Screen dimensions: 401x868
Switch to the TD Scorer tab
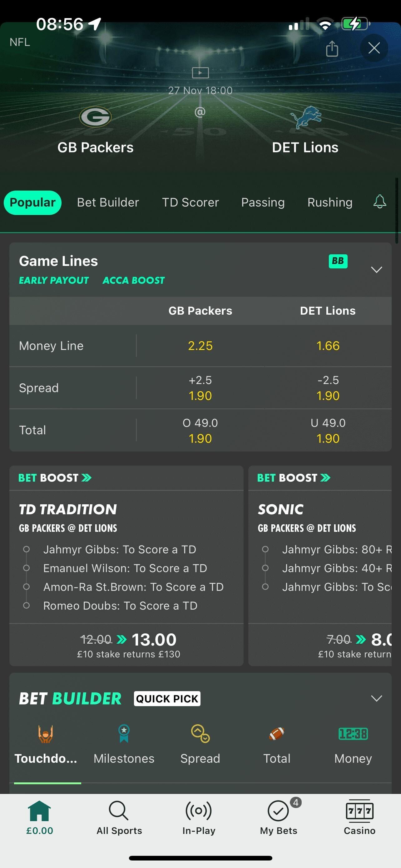point(190,202)
